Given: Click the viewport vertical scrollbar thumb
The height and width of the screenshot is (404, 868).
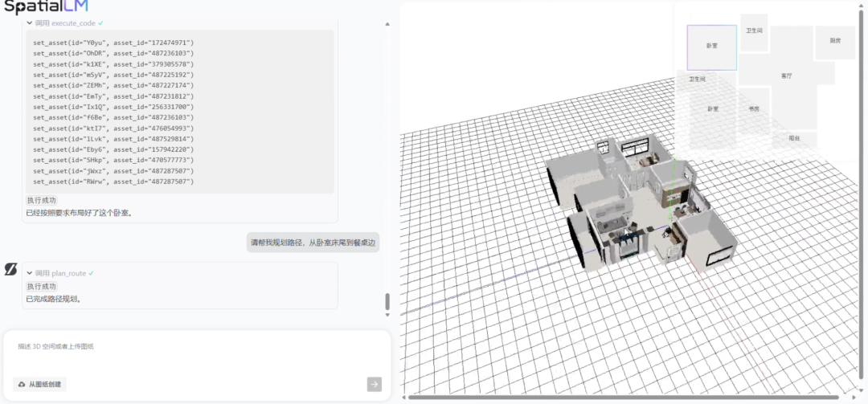Looking at the screenshot, I should (x=863, y=195).
